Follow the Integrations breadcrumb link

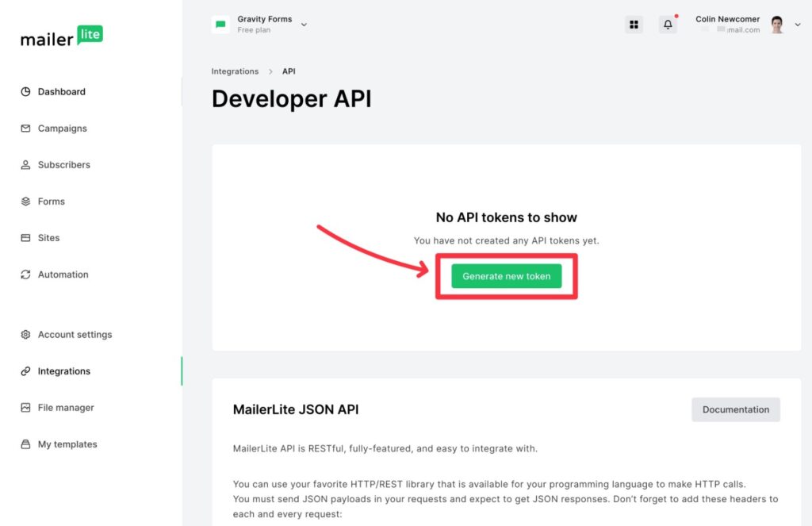[x=235, y=71]
